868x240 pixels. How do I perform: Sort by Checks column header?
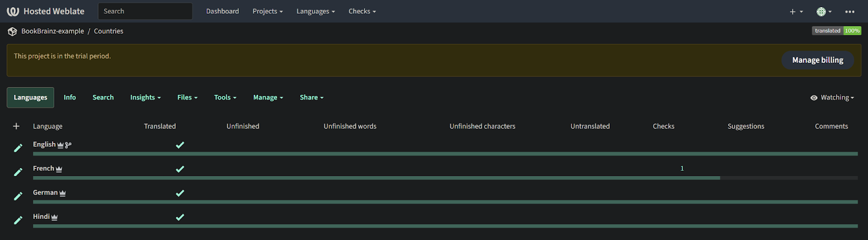tap(663, 126)
